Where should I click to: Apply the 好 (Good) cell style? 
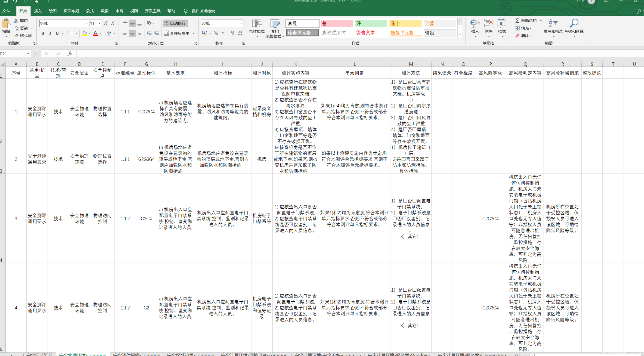371,23
